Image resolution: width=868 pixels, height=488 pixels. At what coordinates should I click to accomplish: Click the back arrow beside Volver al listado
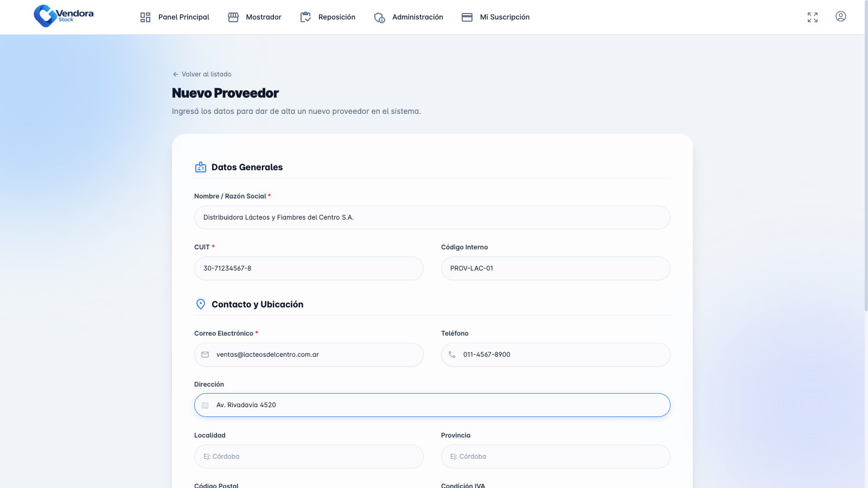175,74
